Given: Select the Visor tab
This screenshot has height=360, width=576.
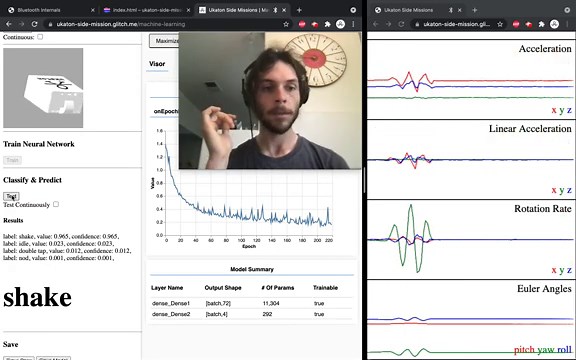Looking at the screenshot, I should tap(157, 64).
